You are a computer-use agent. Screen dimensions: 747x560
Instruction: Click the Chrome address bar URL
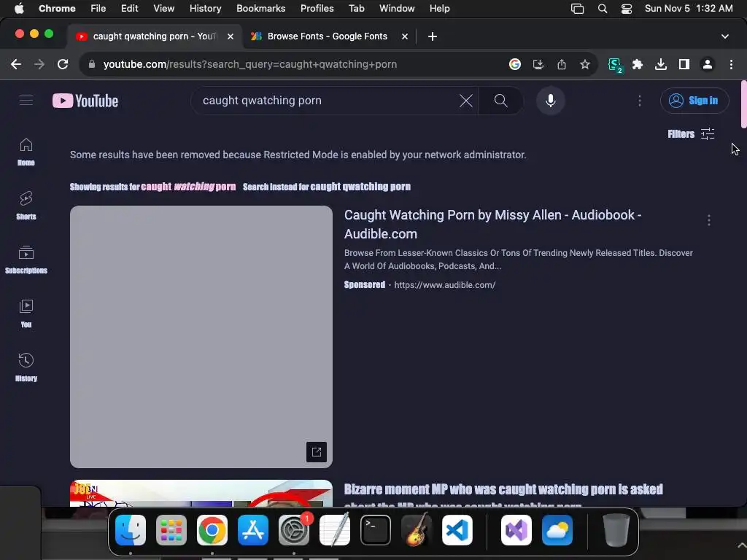[x=249, y=64]
